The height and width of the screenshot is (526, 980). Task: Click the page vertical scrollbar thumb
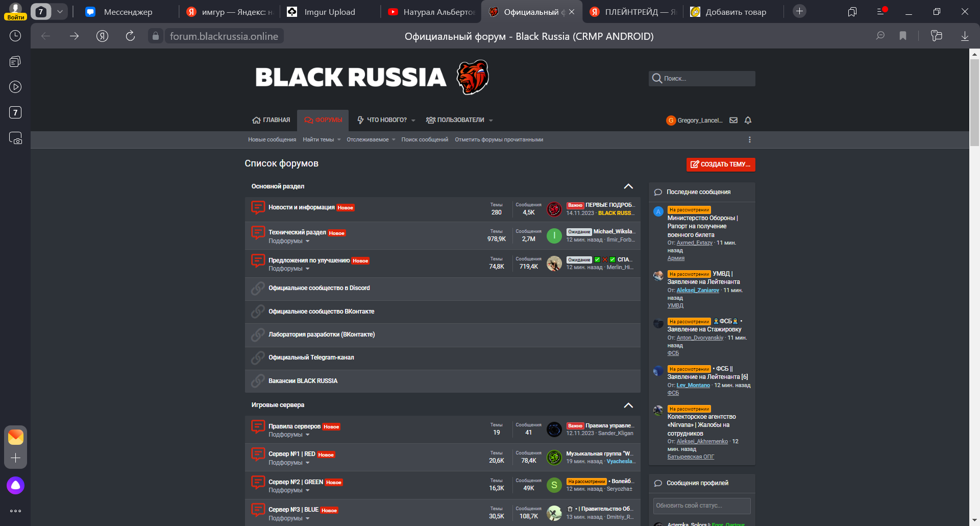[974, 102]
